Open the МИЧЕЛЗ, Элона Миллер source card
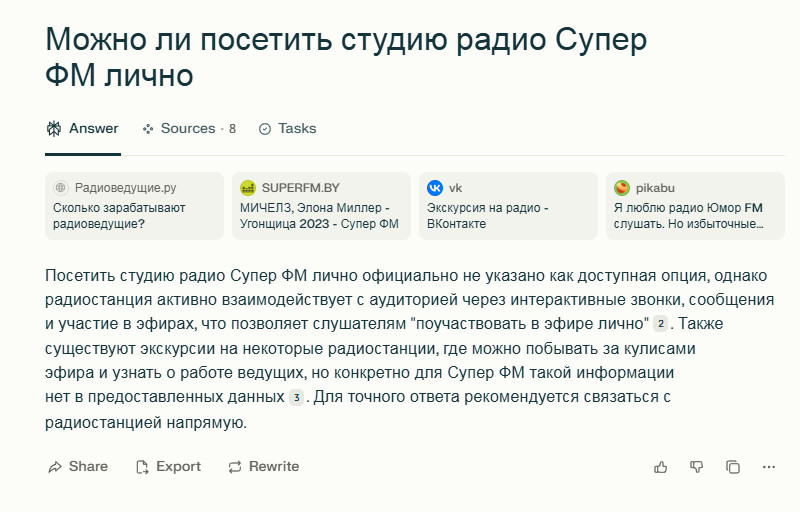This screenshot has width=800, height=512. 321,206
